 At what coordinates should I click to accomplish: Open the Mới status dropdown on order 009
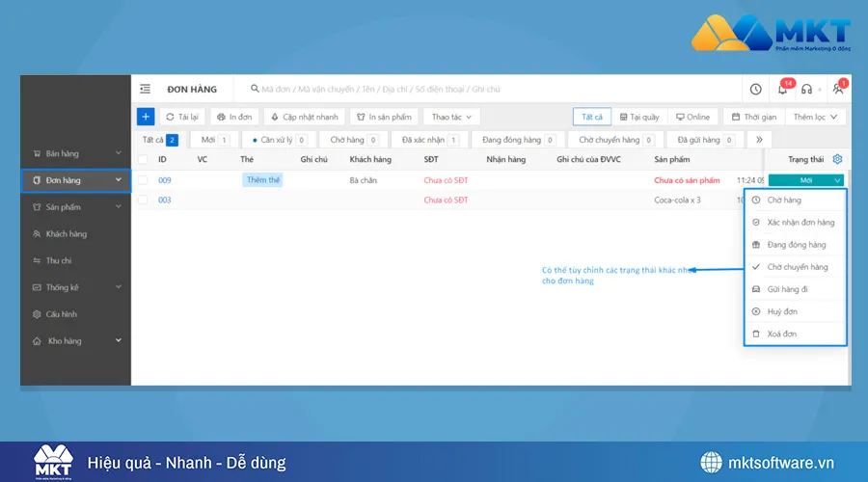click(806, 180)
